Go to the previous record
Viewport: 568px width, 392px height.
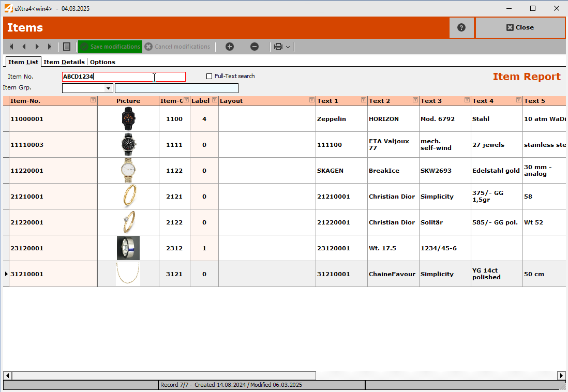tap(24, 47)
